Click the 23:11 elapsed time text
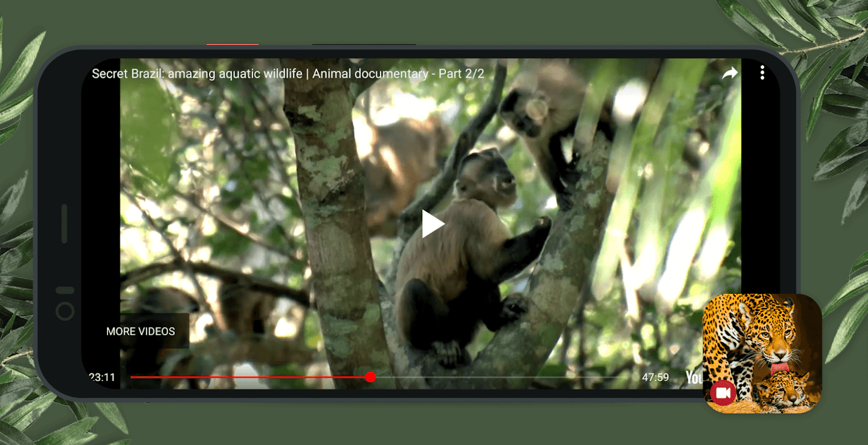 coord(102,377)
